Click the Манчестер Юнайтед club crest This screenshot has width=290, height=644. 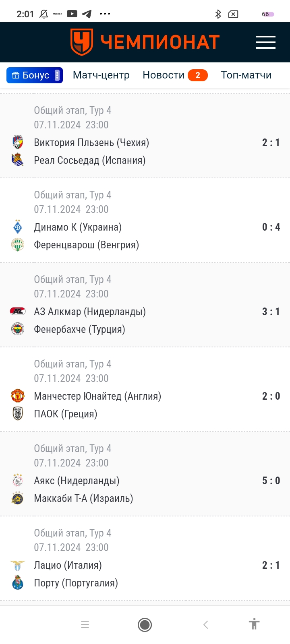tap(18, 396)
